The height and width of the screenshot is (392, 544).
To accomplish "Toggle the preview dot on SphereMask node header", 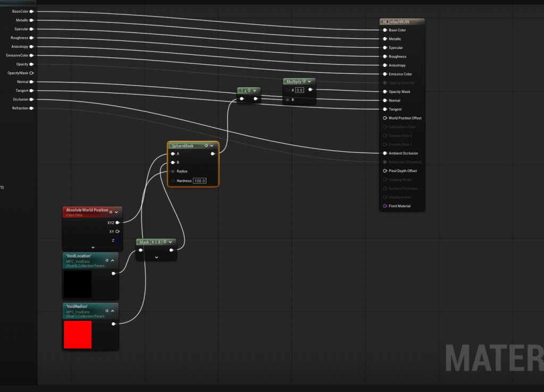I will click(x=206, y=146).
